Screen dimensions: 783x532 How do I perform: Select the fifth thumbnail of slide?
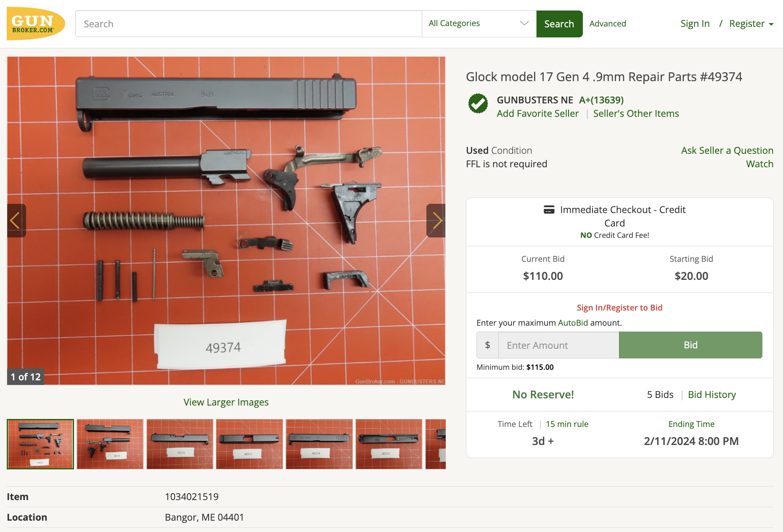(319, 444)
